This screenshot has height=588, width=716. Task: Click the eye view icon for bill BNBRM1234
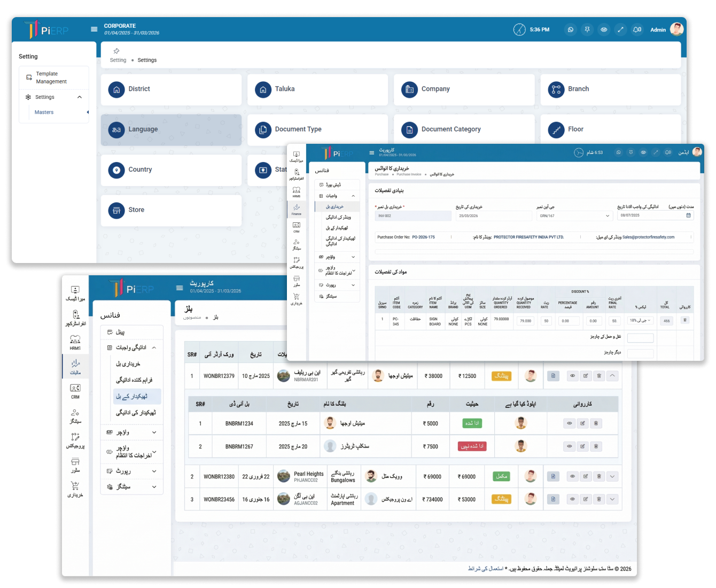[570, 423]
